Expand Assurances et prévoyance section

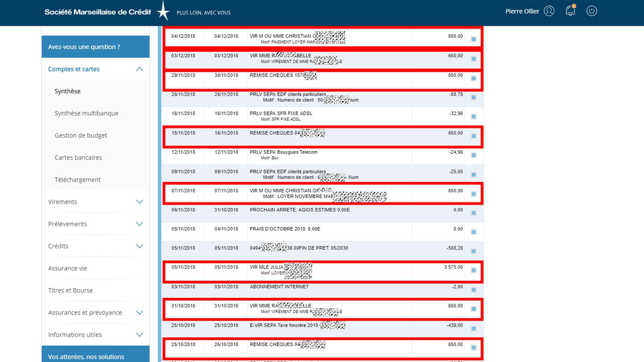click(x=140, y=312)
